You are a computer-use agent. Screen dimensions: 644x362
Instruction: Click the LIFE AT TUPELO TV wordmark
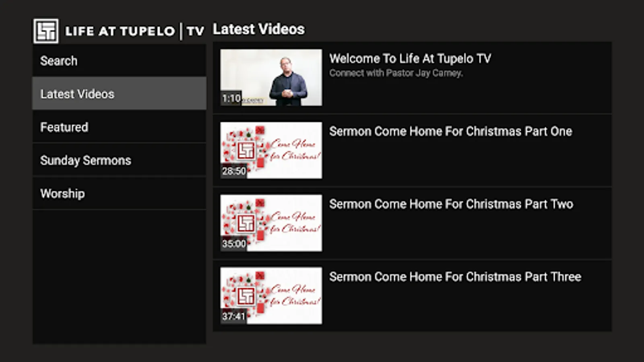(x=135, y=31)
